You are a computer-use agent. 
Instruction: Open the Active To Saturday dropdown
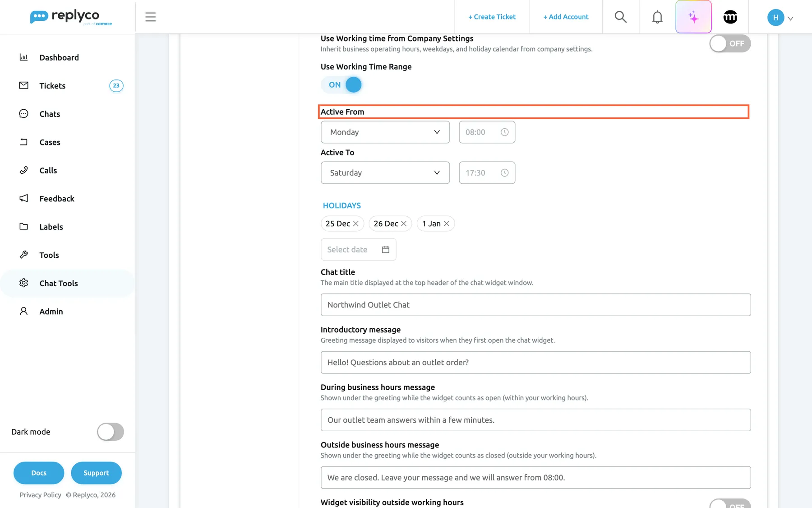385,172
